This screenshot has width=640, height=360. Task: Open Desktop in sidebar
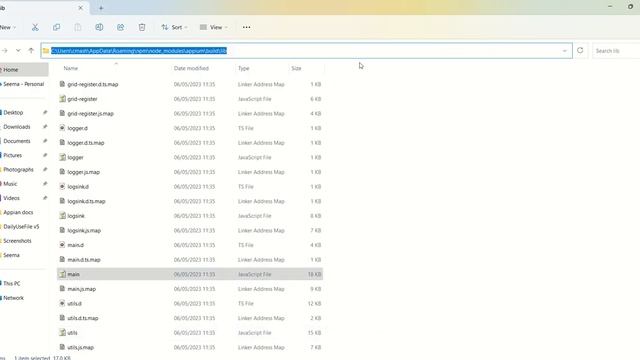coord(13,112)
